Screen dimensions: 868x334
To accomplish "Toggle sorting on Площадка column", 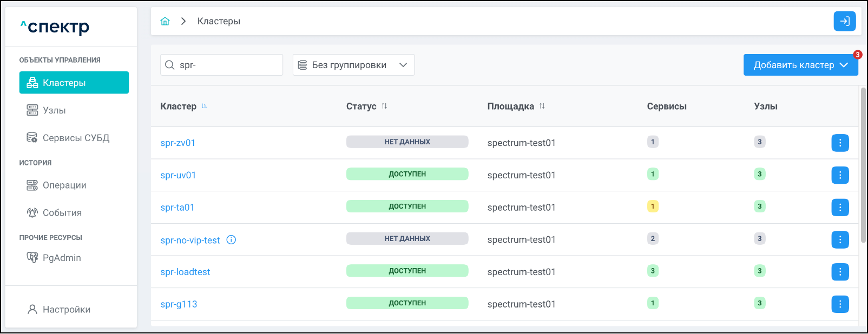I will pos(542,106).
